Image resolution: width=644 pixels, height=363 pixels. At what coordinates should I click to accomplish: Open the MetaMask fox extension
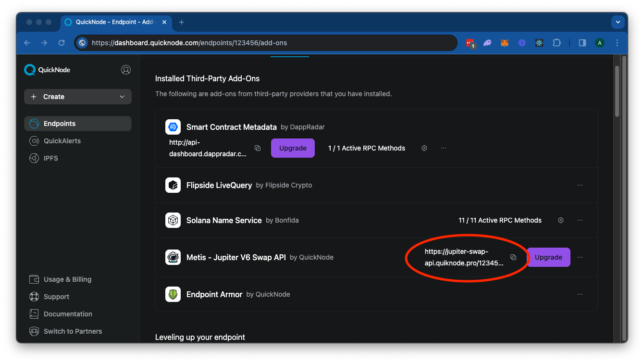click(505, 43)
